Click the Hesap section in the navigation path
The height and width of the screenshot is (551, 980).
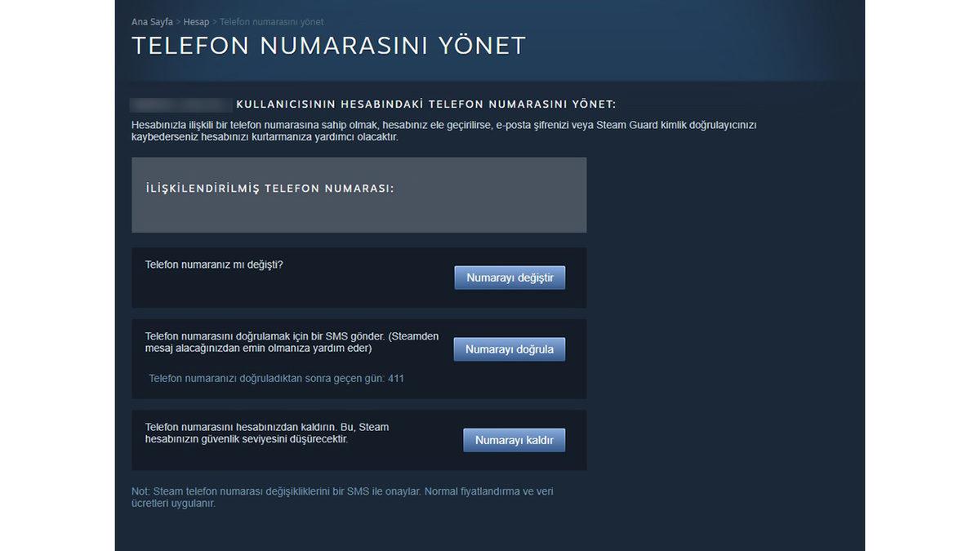[x=196, y=21]
